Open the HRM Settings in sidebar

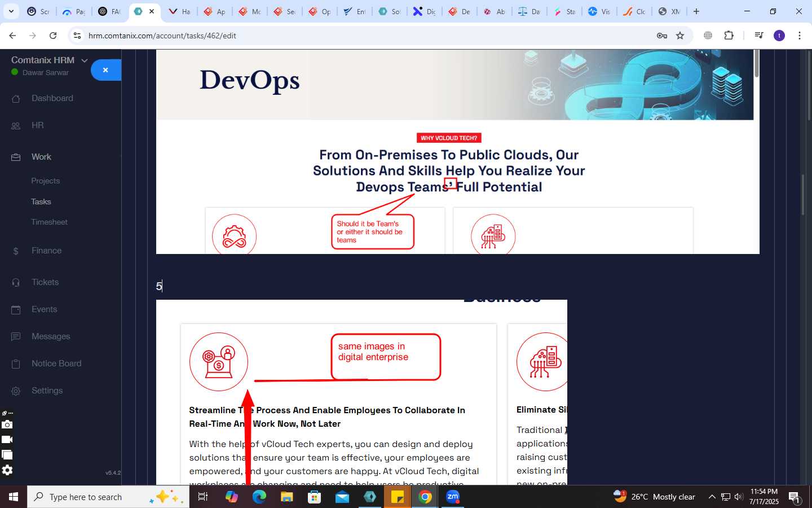[x=47, y=391]
